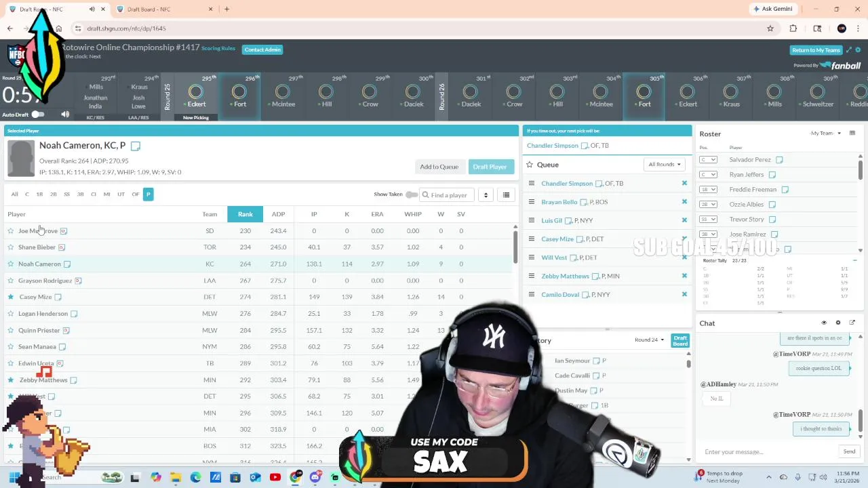
Task: Toggle the Auto Draft switch
Action: click(37, 114)
